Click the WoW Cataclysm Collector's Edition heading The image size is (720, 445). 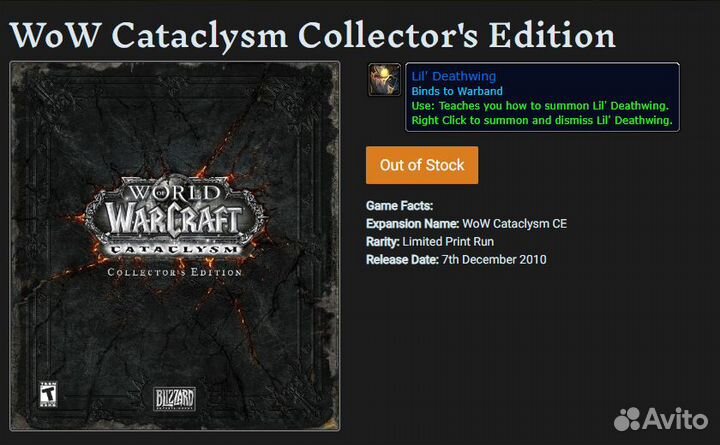[312, 35]
